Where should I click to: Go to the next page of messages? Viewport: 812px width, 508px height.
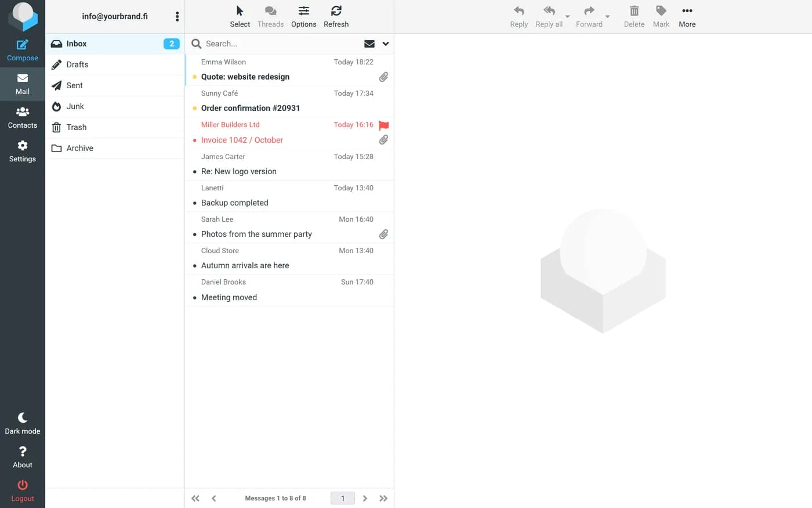pyautogui.click(x=365, y=498)
